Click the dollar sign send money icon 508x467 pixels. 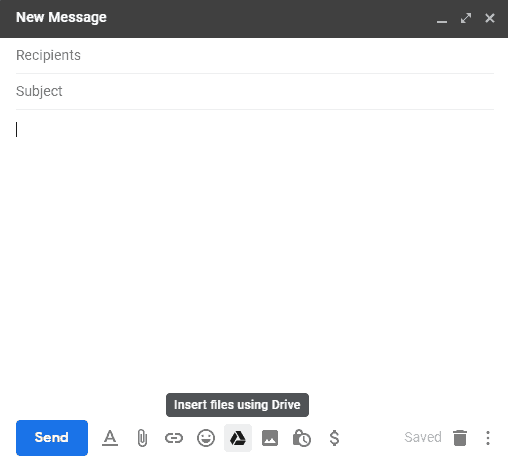(334, 438)
